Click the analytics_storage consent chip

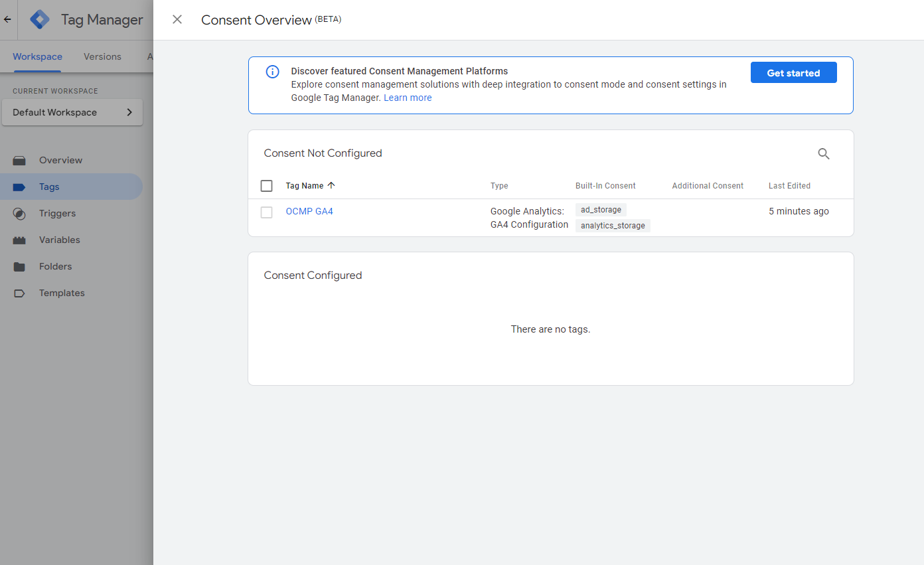tap(613, 226)
